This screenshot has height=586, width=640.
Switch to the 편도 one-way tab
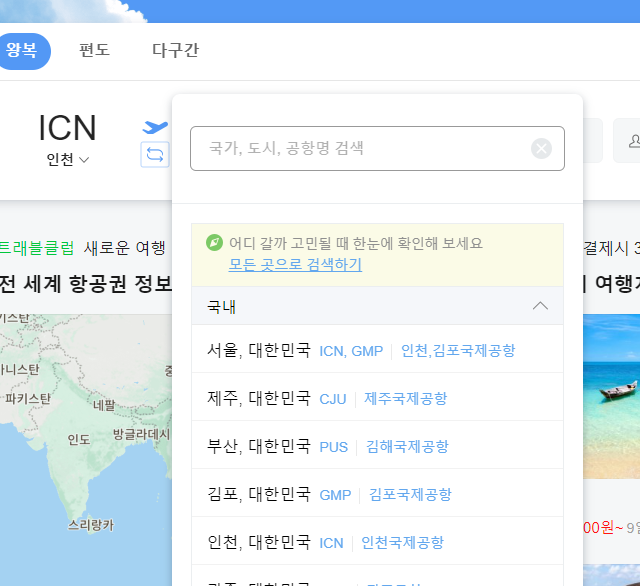94,50
